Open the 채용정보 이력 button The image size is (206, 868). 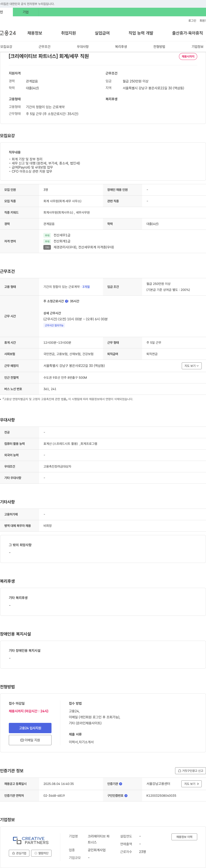coord(184,837)
